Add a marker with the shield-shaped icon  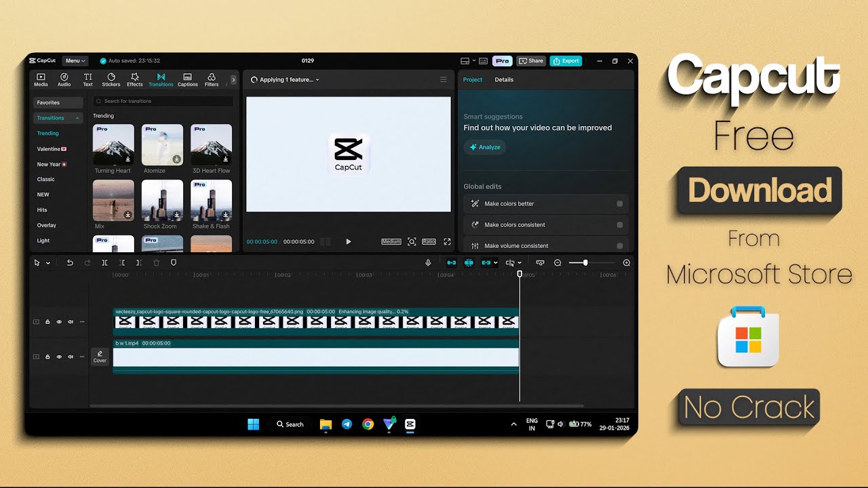[x=174, y=263]
